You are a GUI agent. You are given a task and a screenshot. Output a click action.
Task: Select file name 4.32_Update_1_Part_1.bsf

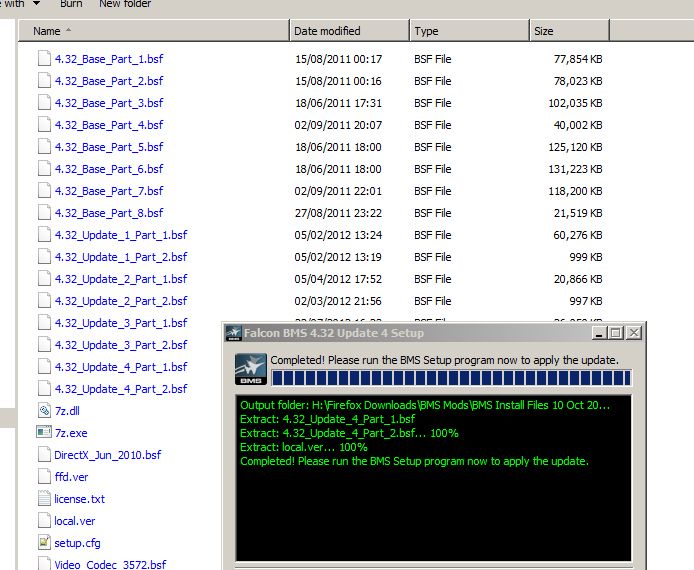121,235
